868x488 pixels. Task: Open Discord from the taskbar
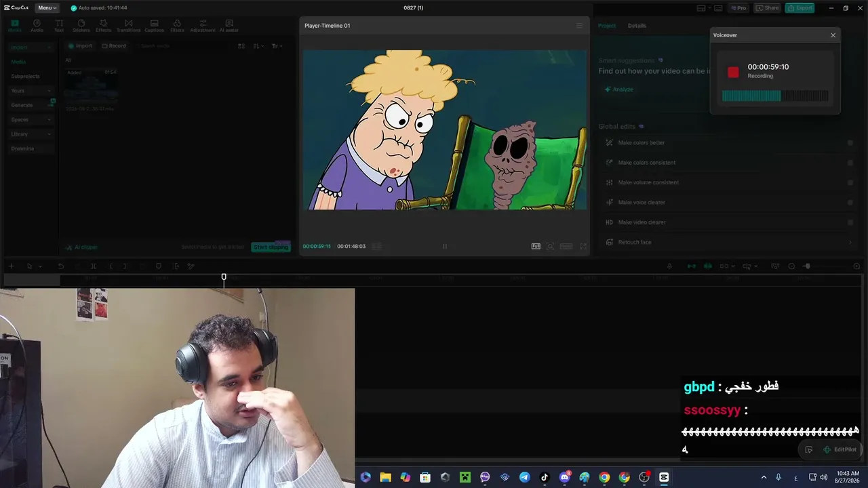coord(565,477)
